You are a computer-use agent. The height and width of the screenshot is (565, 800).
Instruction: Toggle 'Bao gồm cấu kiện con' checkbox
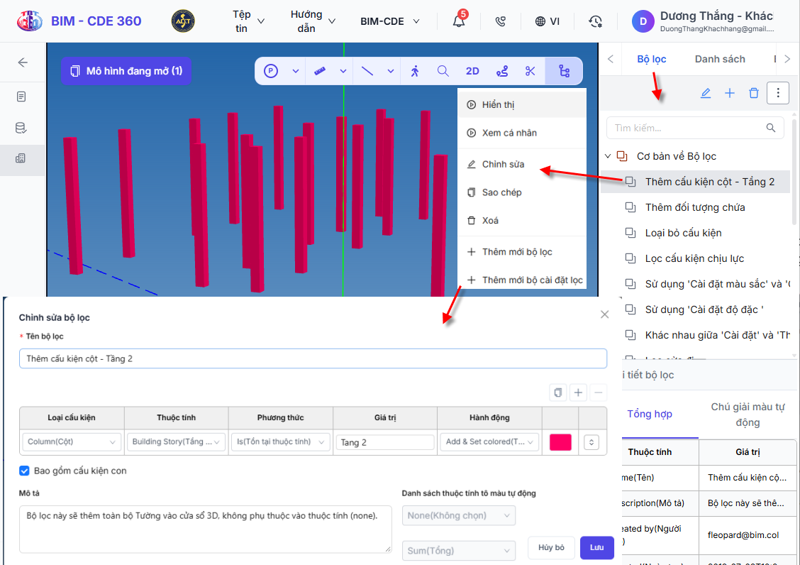[24, 471]
